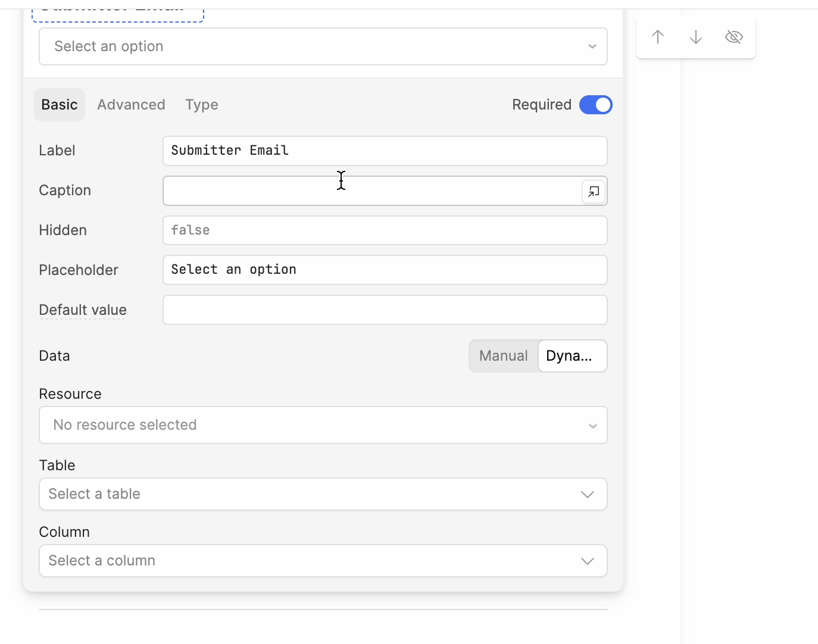Move field up with the arrow icon
The image size is (818, 644).
658,37
